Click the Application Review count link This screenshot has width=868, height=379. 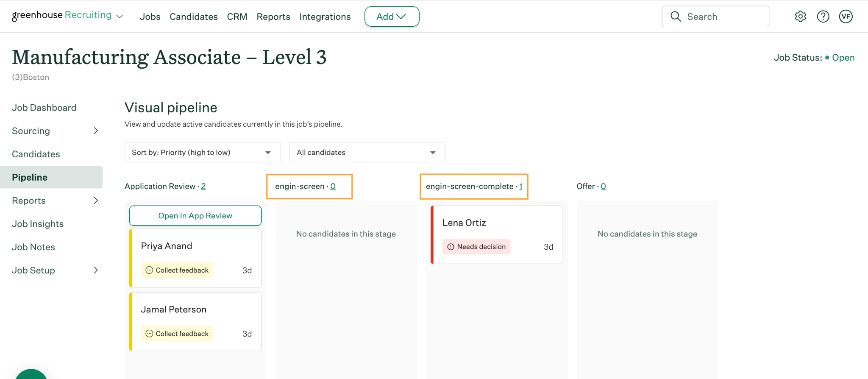[203, 187]
